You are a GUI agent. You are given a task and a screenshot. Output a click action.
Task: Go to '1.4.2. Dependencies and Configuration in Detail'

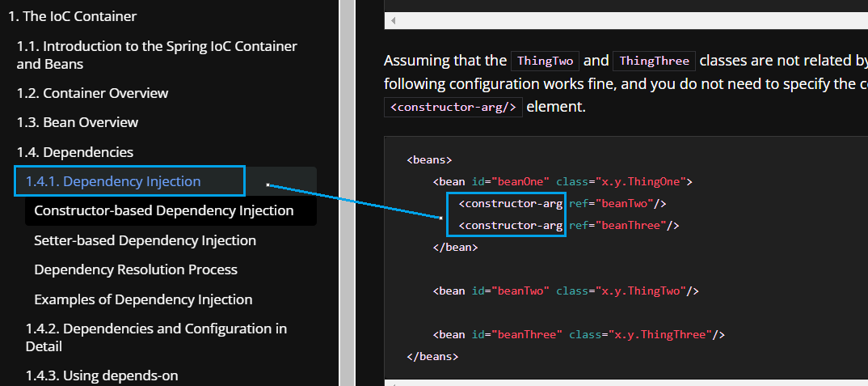(x=156, y=337)
